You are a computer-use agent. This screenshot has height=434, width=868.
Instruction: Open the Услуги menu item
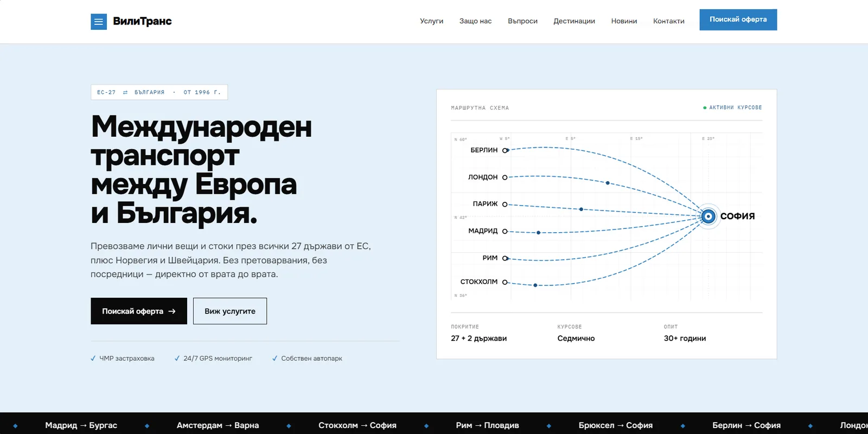[x=431, y=21]
